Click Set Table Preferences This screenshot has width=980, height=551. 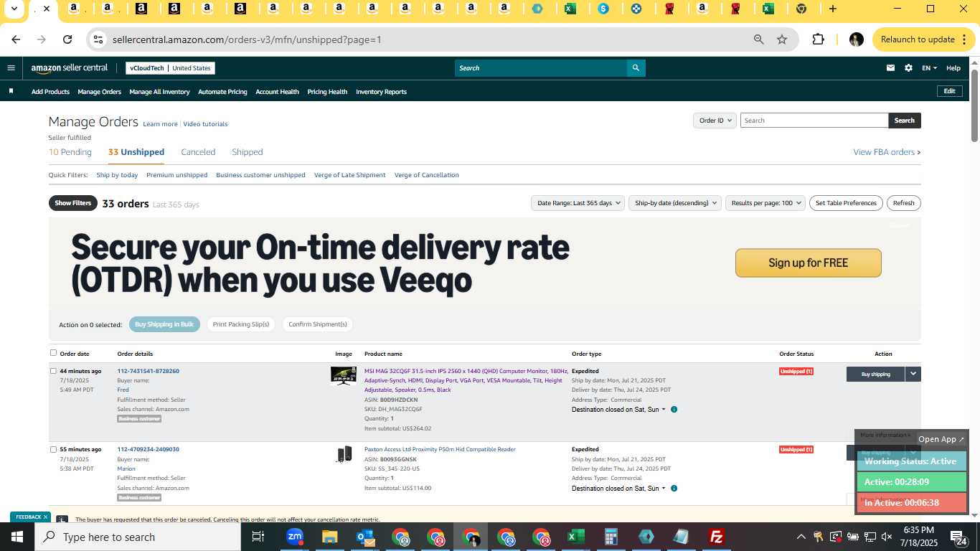846,203
